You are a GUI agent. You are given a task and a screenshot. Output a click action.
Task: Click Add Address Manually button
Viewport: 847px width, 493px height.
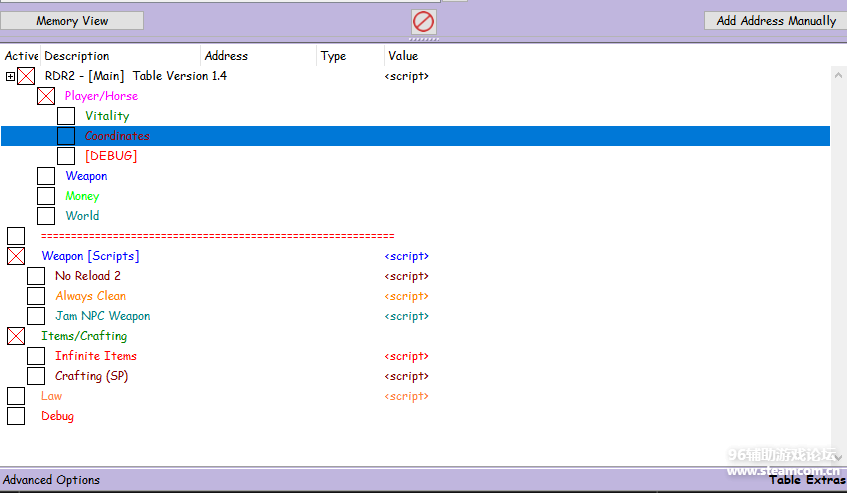click(x=776, y=21)
